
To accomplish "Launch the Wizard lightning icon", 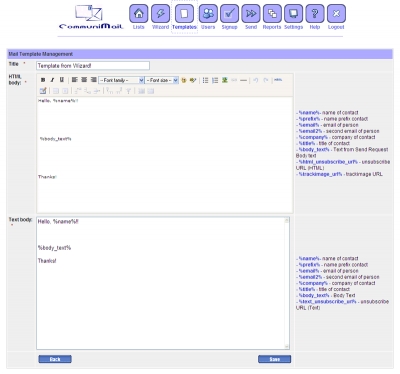I will tap(160, 14).
